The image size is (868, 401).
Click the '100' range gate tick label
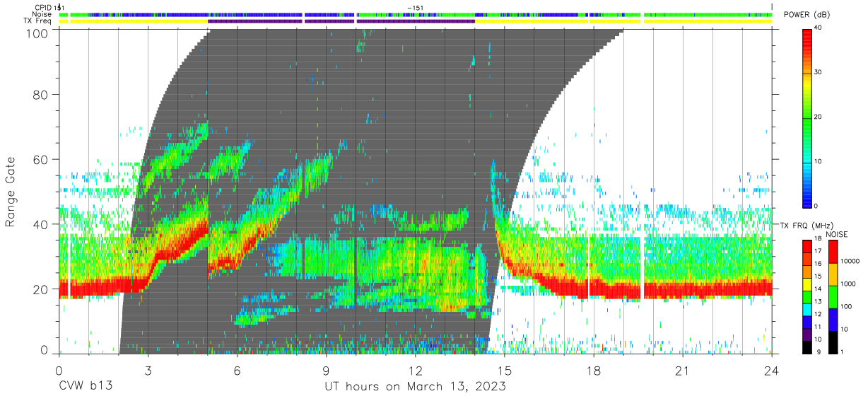point(37,34)
